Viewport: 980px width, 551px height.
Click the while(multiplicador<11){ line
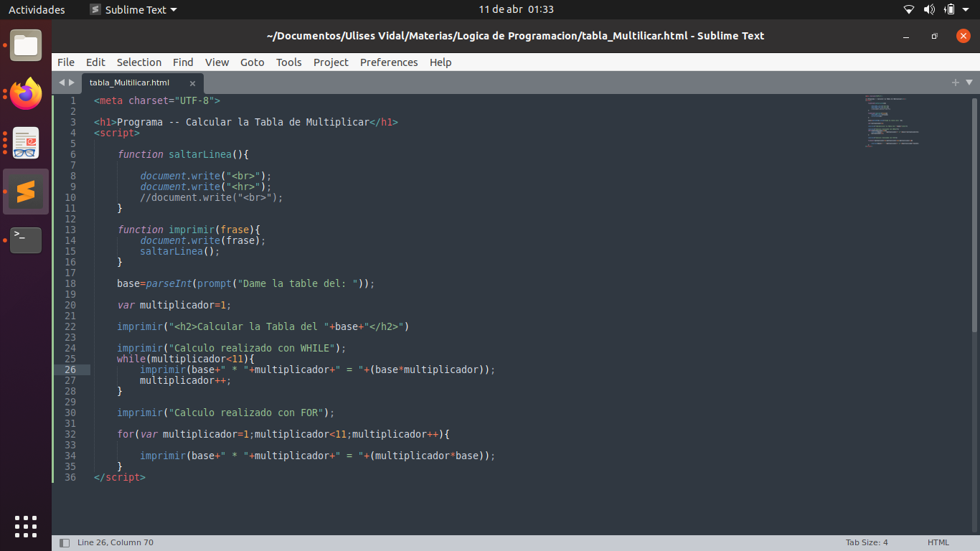pos(186,359)
